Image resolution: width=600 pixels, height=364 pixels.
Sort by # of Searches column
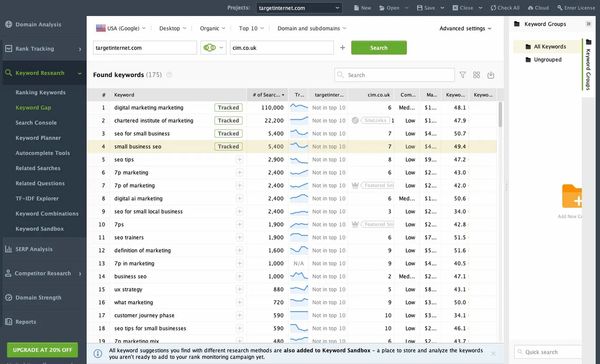pos(268,95)
